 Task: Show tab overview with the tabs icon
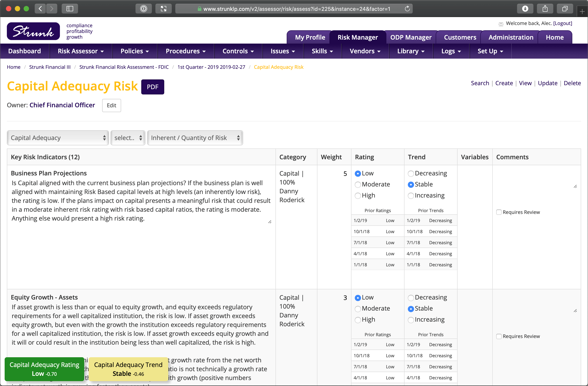click(x=565, y=8)
